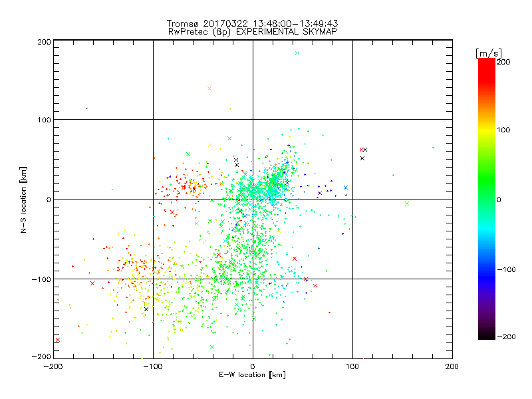532x399 pixels.
Task: Click the '0' tick label on the E-W axis
Action: click(253, 366)
